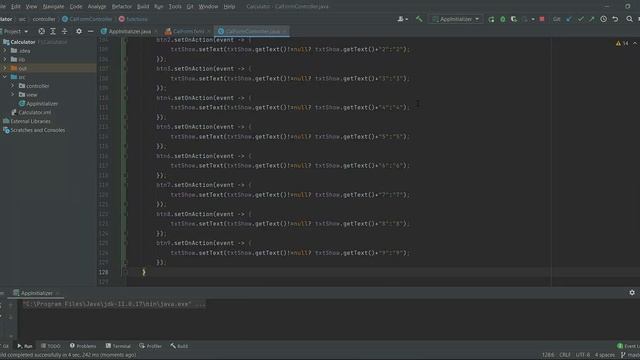Expand the out folder in tree
640x360 pixels.
5,68
